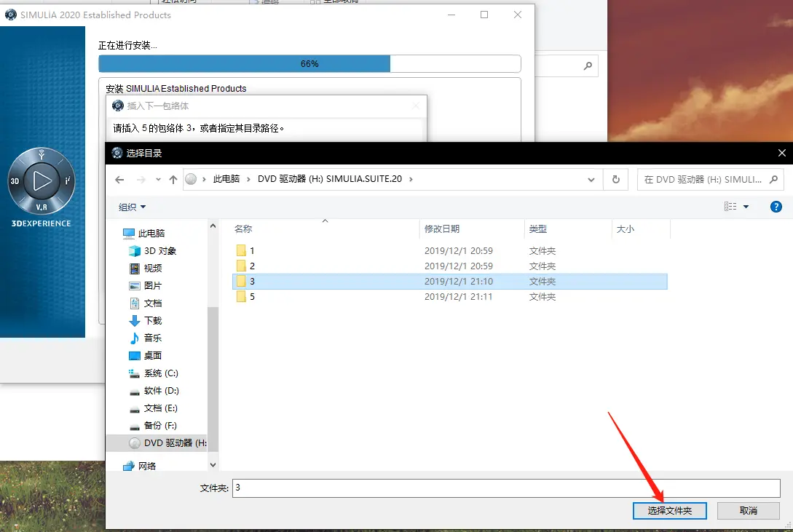This screenshot has width=793, height=532.
Task: Select 3D 对象 in sidebar
Action: (x=152, y=251)
